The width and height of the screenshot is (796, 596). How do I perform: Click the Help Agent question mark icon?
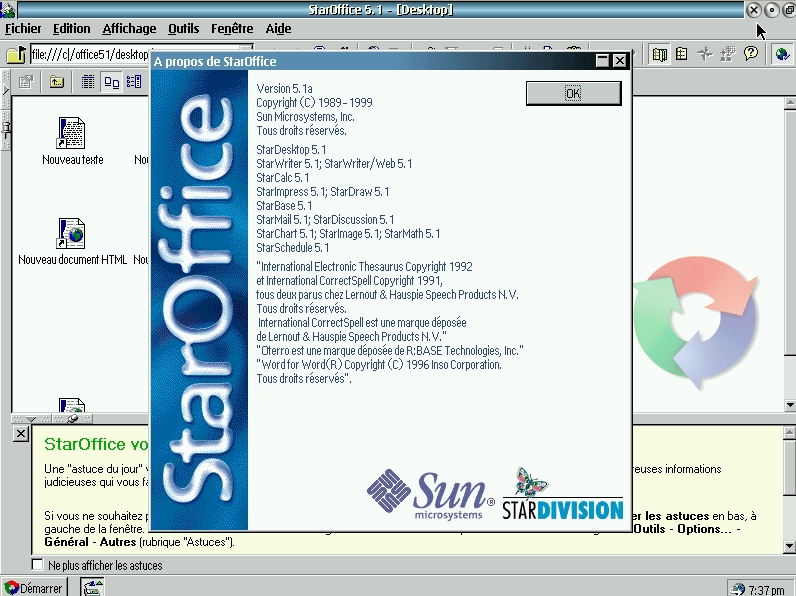pos(751,53)
